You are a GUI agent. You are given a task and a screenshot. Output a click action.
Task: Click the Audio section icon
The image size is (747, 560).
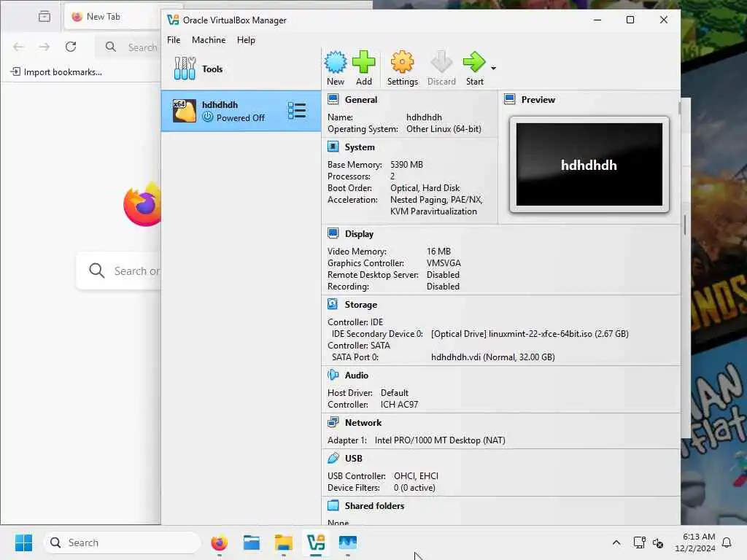pos(333,376)
